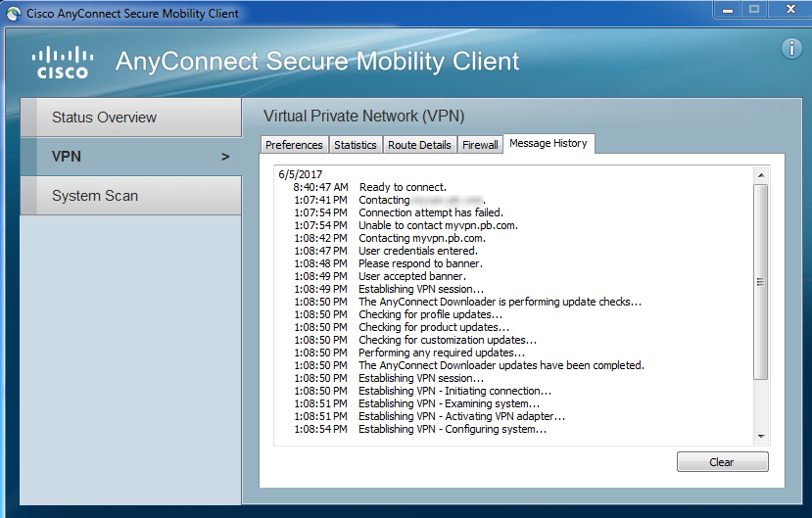Click the 8:40:47 AM timestamp
The height and width of the screenshot is (518, 812).
[x=320, y=187]
